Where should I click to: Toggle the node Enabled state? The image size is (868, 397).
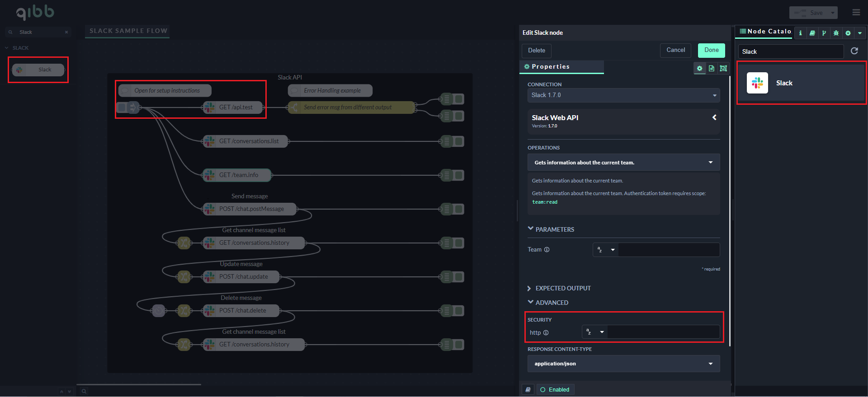(x=555, y=389)
